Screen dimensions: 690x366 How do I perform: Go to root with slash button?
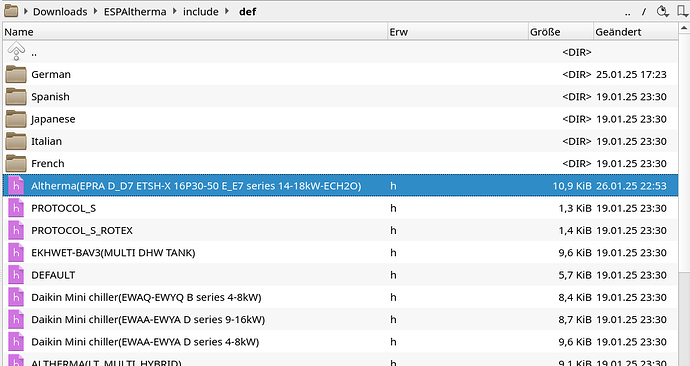click(644, 12)
